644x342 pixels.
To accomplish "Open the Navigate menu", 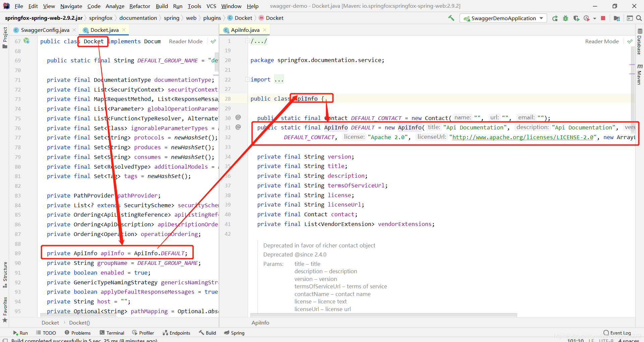I will [71, 6].
